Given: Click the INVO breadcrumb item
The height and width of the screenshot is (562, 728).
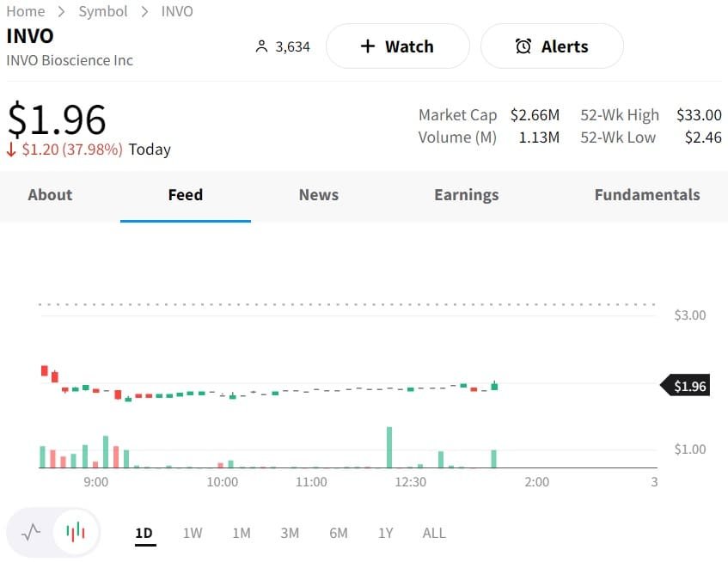Looking at the screenshot, I should click(x=177, y=11).
